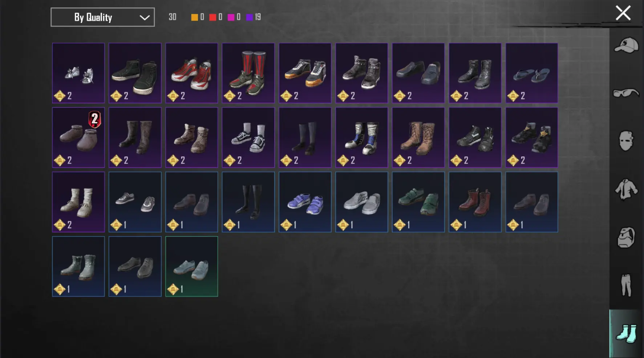Close the inventory panel

pos(623,13)
